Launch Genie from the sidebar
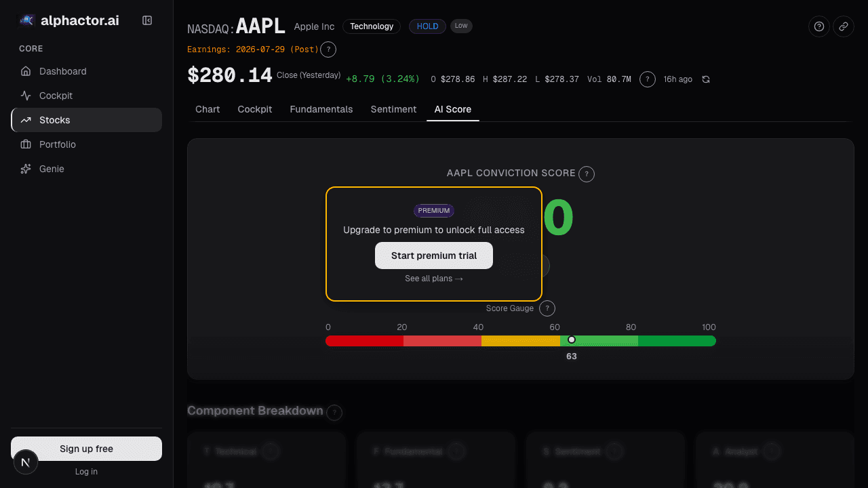The image size is (868, 488). pyautogui.click(x=86, y=169)
